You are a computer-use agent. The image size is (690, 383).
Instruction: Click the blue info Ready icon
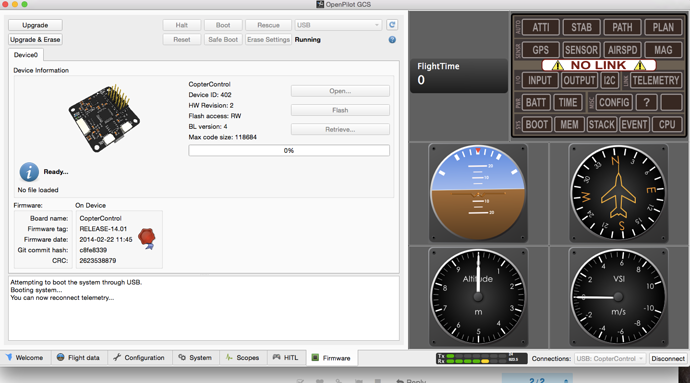29,172
